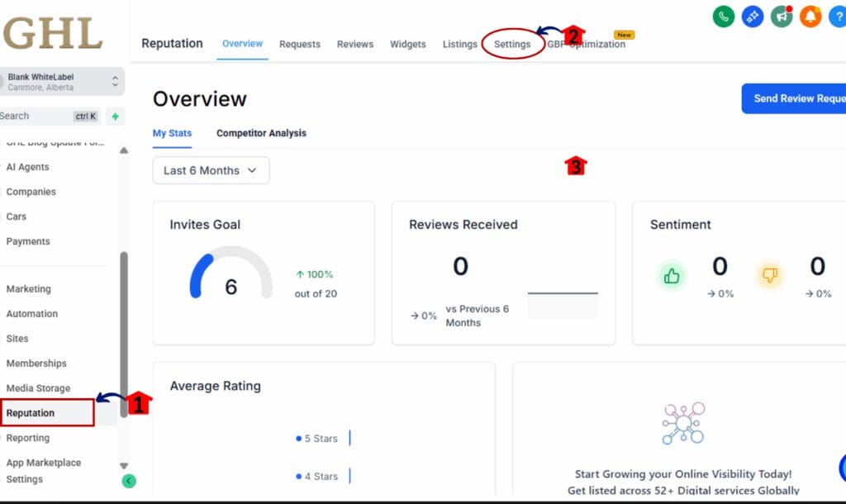846x504 pixels.
Task: Click the yellow thumbs-down sentiment icon
Action: click(x=770, y=276)
